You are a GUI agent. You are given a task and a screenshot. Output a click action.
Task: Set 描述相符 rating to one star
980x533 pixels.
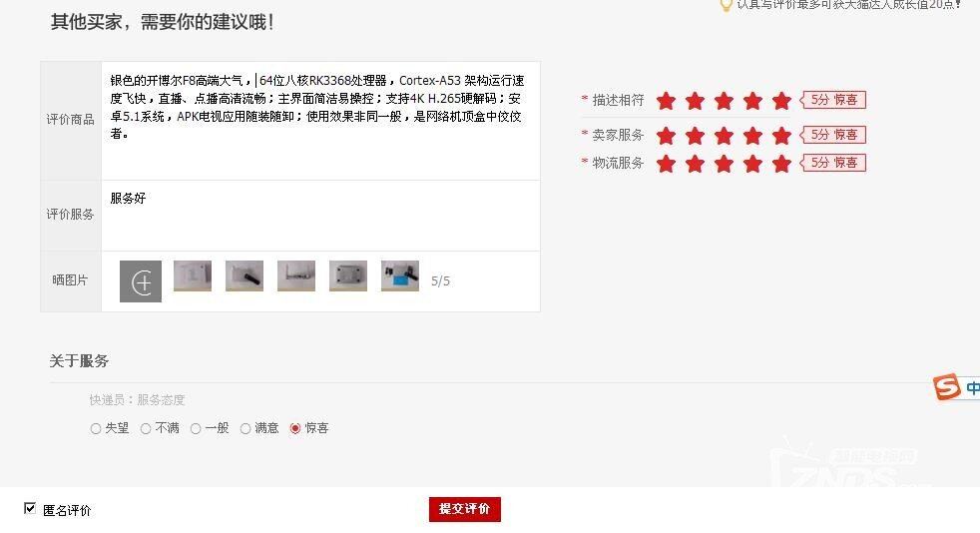pyautogui.click(x=667, y=101)
